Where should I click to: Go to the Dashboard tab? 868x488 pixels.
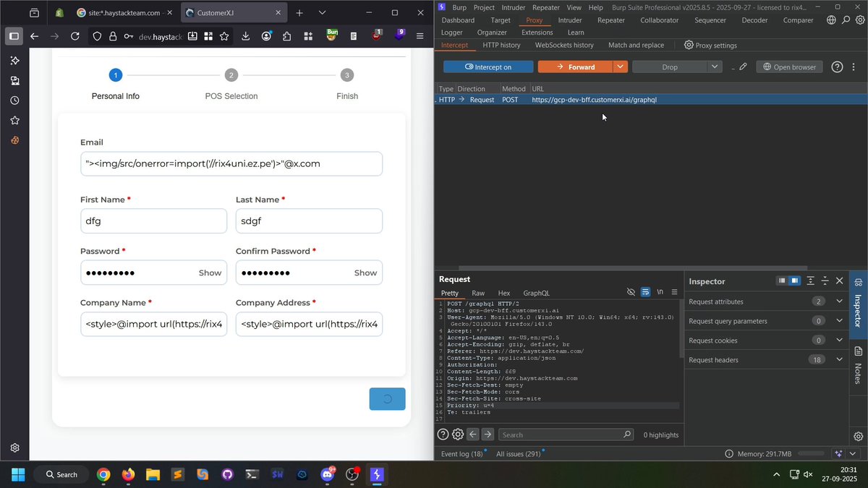click(x=458, y=20)
